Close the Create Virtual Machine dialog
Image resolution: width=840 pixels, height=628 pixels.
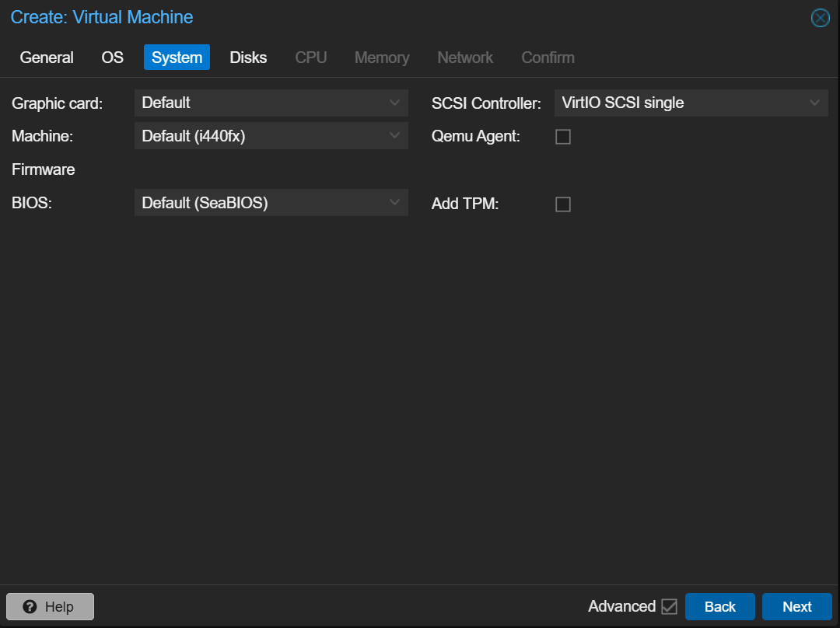(820, 18)
